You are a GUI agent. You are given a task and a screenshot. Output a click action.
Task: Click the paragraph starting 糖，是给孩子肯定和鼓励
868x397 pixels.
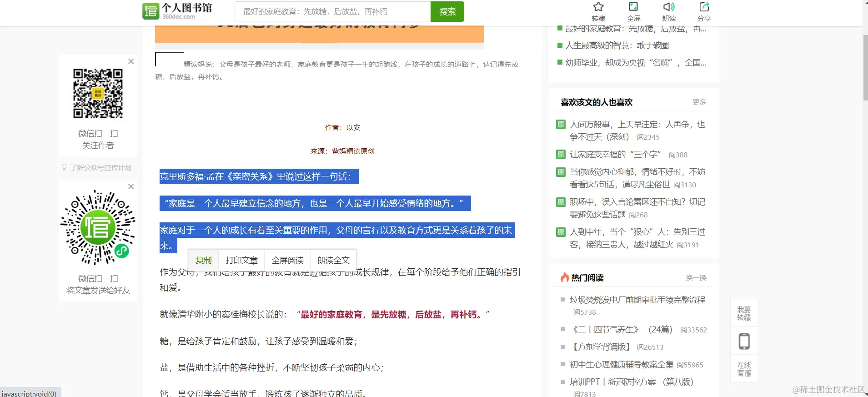[258, 341]
